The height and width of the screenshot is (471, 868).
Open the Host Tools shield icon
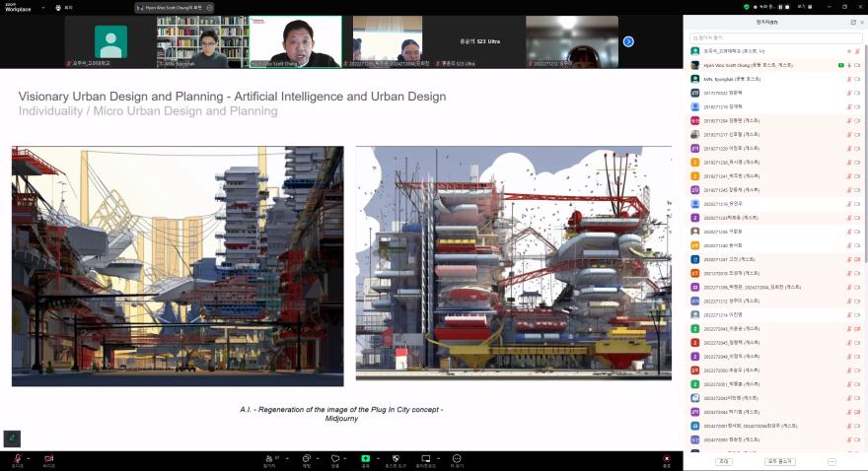pos(396,458)
